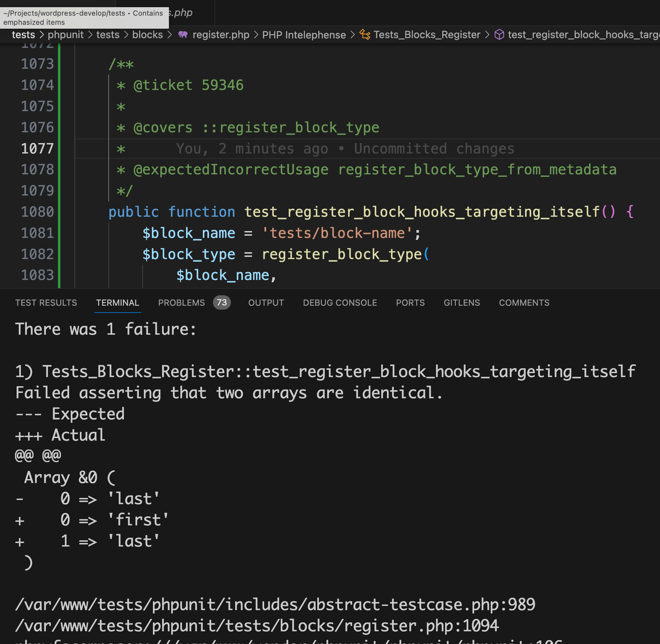Open the PHP Intelephense breadcrumb segment
The width and height of the screenshot is (660, 644).
click(x=304, y=35)
